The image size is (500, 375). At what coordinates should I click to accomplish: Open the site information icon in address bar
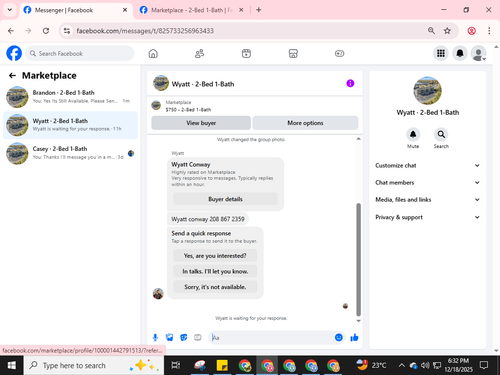tap(67, 31)
